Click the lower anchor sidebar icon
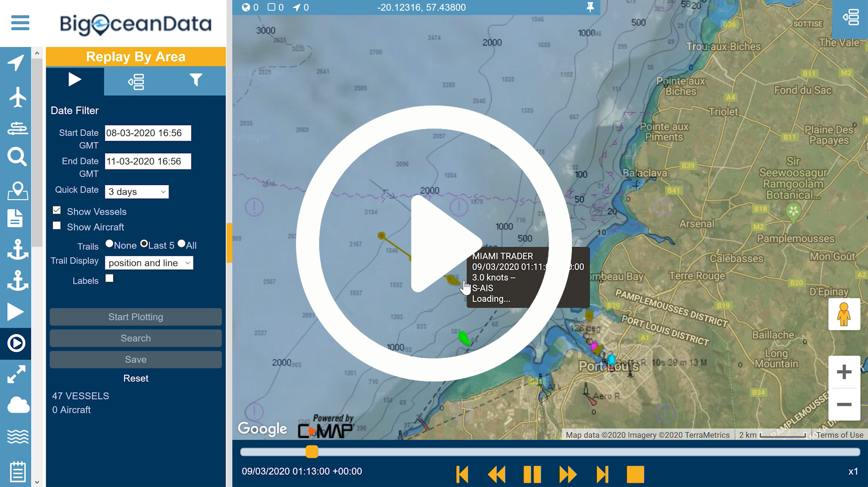This screenshot has width=868, height=487. point(17,281)
